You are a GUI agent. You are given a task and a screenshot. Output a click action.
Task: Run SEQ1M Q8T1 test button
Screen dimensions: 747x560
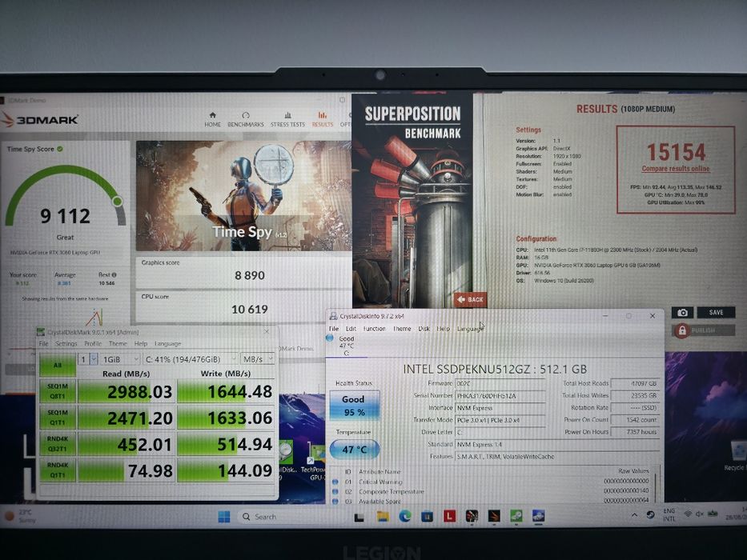[58, 391]
